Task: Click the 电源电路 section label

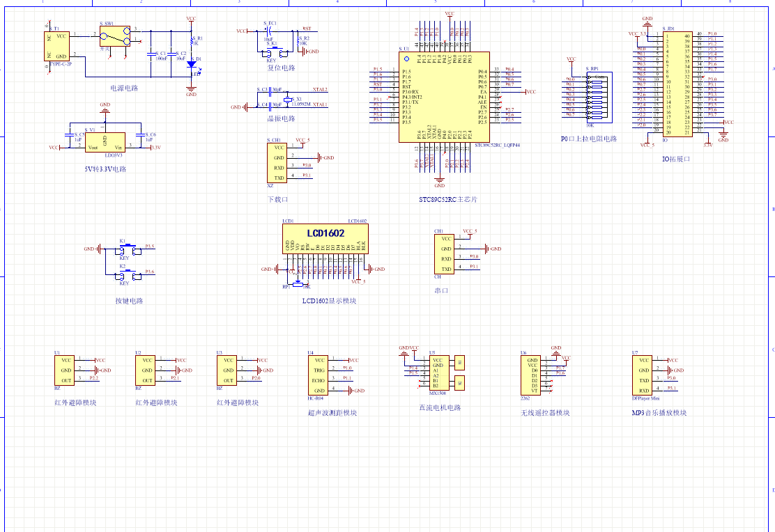Action: [124, 88]
